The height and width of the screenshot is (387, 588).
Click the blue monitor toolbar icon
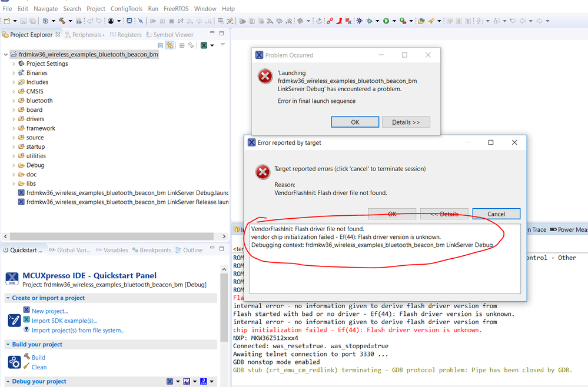pos(129,21)
